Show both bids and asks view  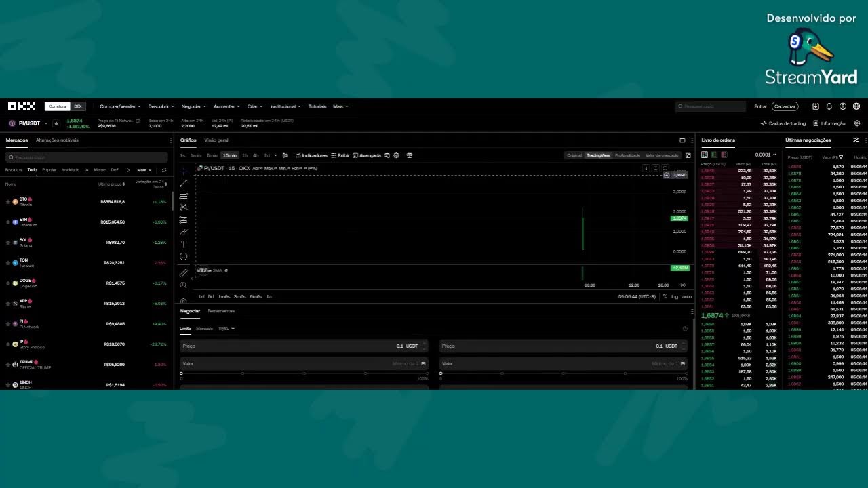[x=705, y=155]
